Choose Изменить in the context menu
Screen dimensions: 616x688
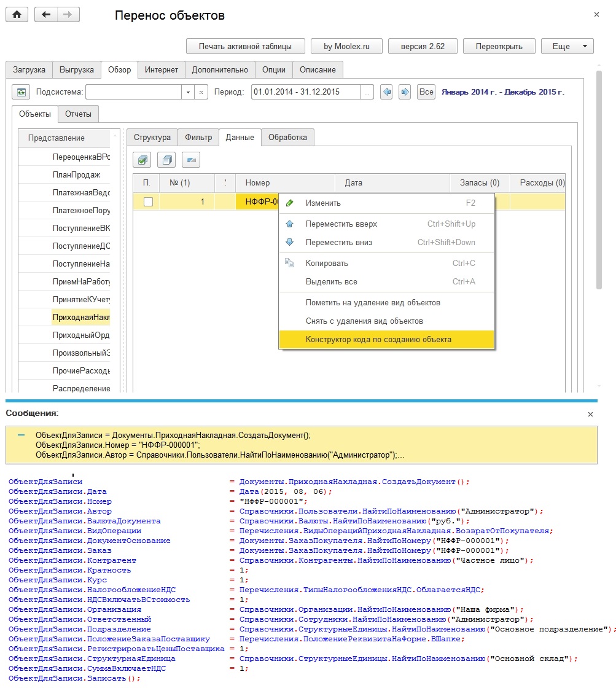click(386, 203)
